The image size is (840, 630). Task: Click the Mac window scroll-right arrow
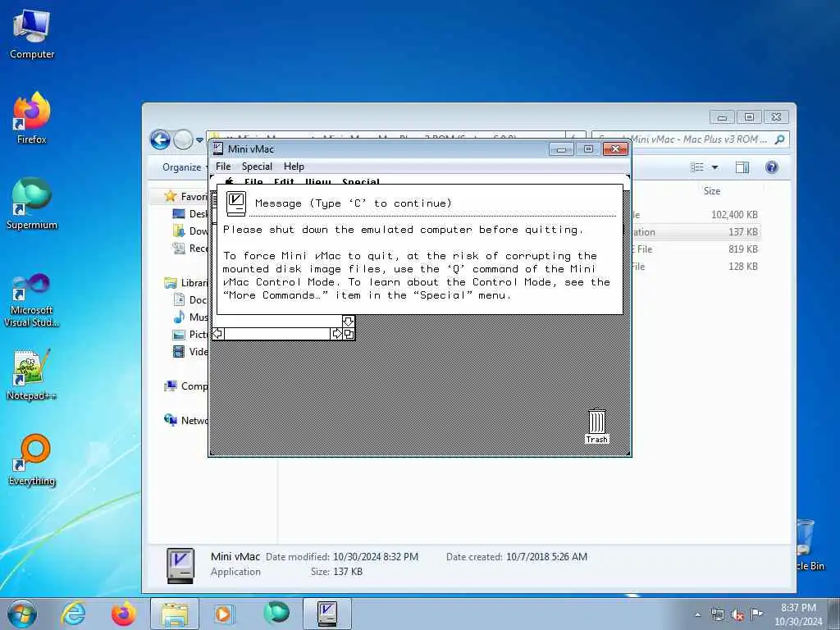pyautogui.click(x=336, y=334)
